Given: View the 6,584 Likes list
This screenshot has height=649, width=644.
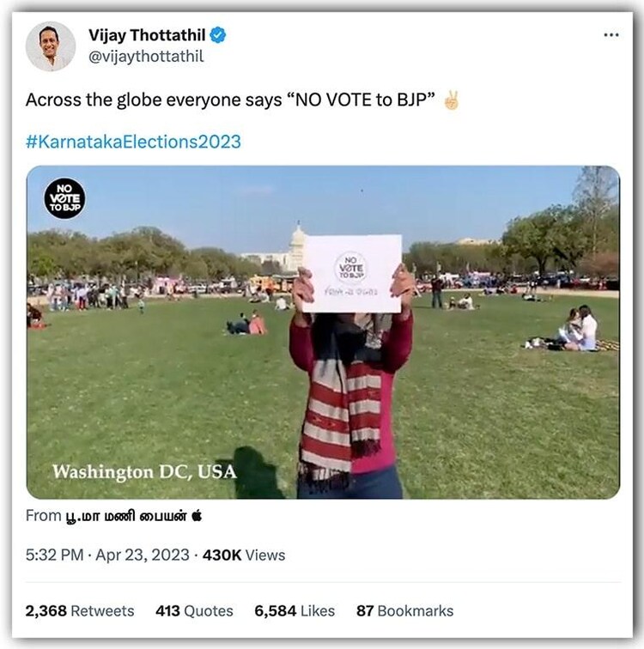Looking at the screenshot, I should [x=295, y=611].
